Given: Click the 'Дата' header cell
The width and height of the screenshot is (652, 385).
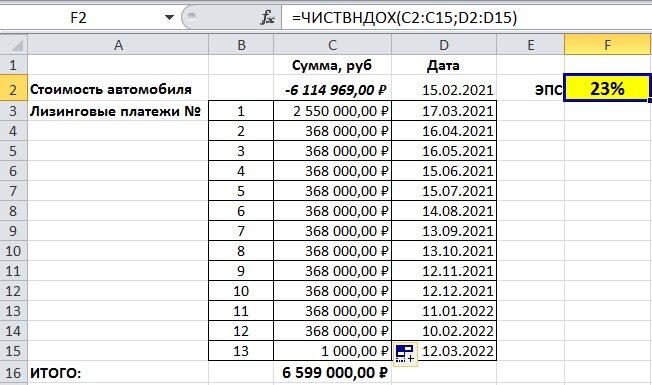Looking at the screenshot, I should click(x=444, y=65).
